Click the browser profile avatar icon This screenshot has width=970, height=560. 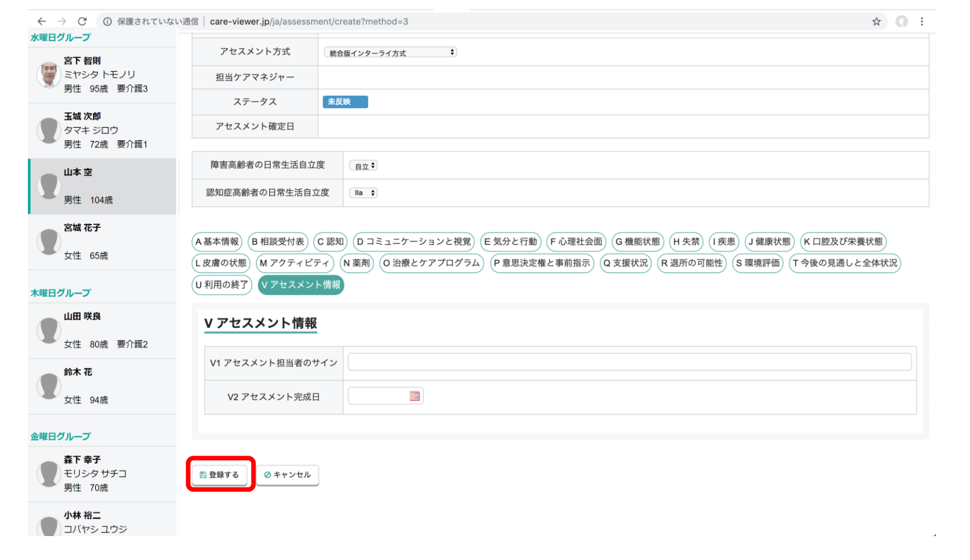[x=902, y=22]
